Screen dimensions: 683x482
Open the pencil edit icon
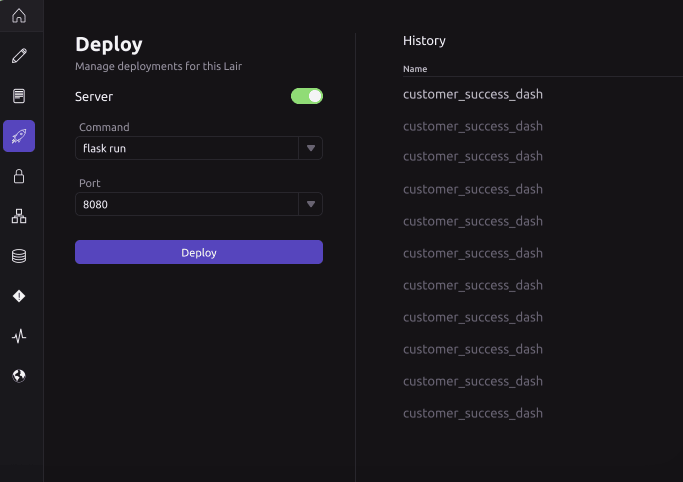pos(19,56)
